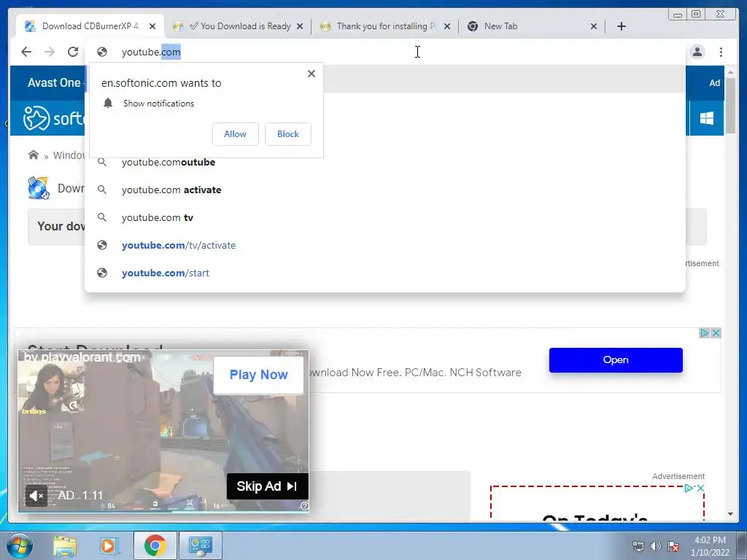Close the You Download is Ready tab

pos(300,26)
